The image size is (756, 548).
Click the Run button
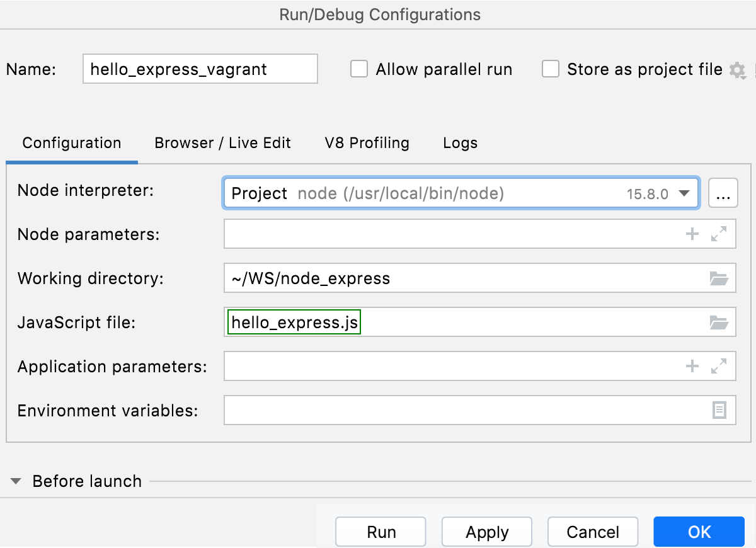pyautogui.click(x=381, y=532)
